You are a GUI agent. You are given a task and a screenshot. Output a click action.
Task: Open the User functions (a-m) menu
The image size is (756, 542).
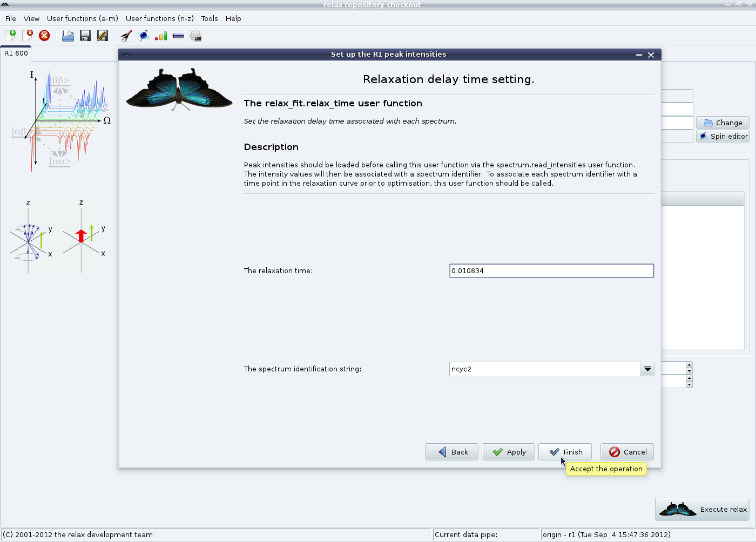pyautogui.click(x=83, y=18)
